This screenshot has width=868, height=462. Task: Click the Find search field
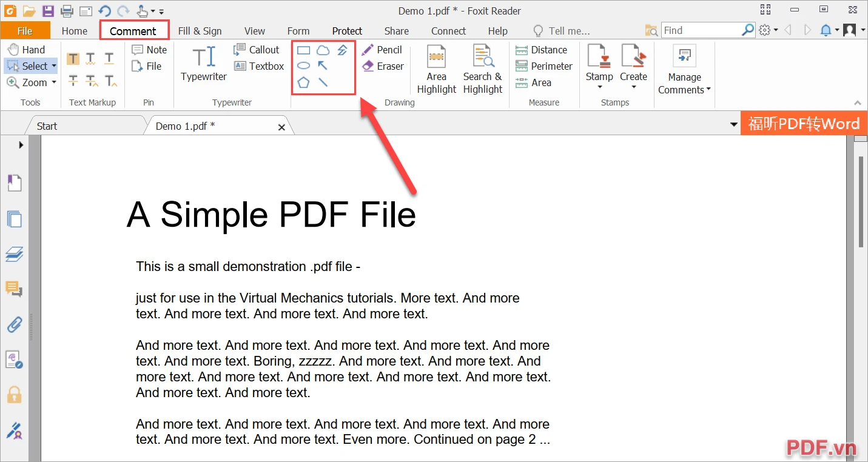point(701,30)
